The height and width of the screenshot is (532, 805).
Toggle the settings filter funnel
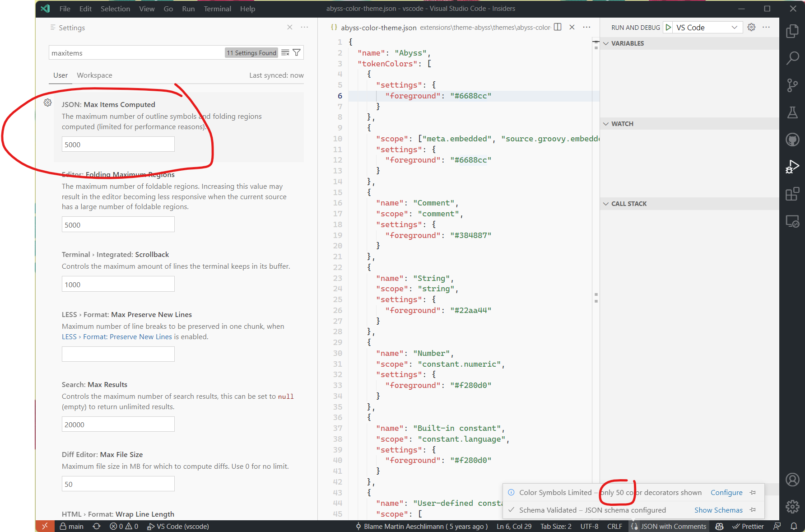point(297,52)
